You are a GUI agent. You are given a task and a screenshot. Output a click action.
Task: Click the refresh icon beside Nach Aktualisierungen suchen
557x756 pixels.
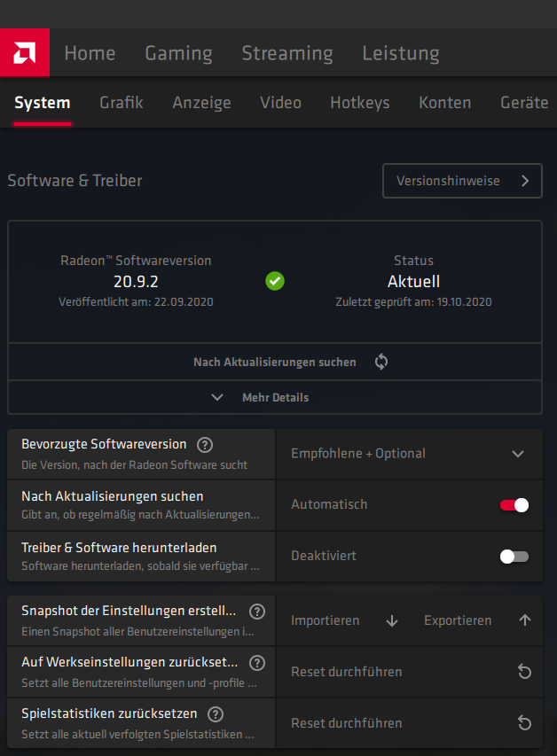tap(381, 362)
